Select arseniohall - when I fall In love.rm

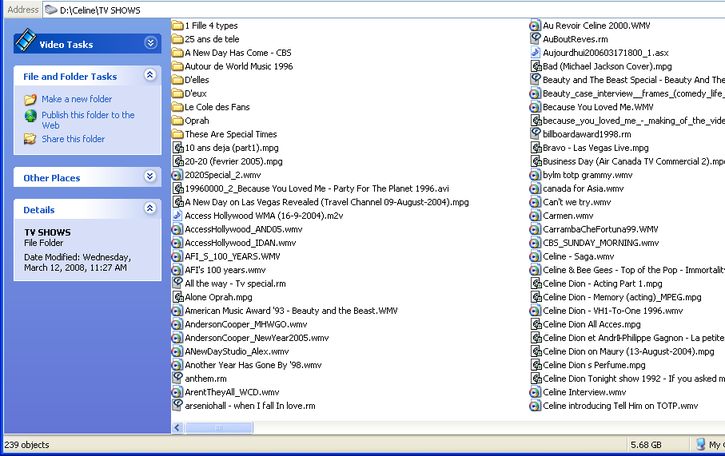250,406
